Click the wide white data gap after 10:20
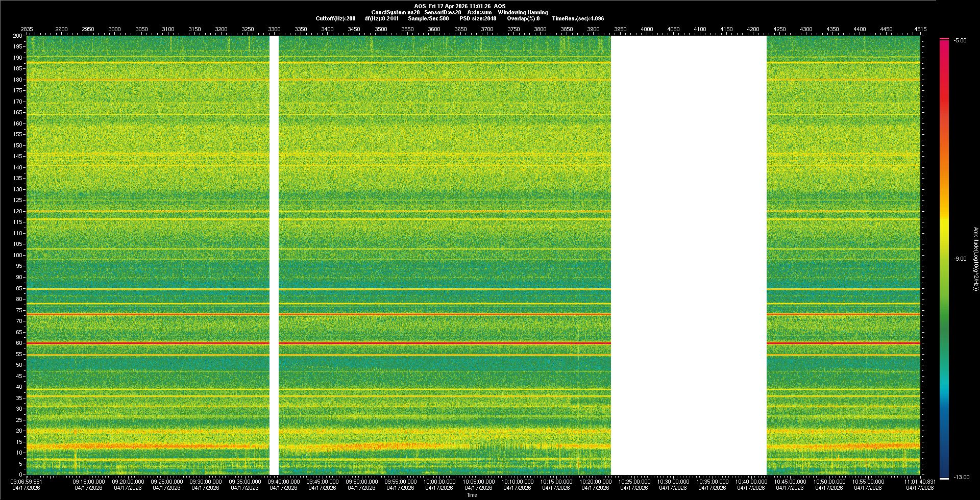 (688, 255)
